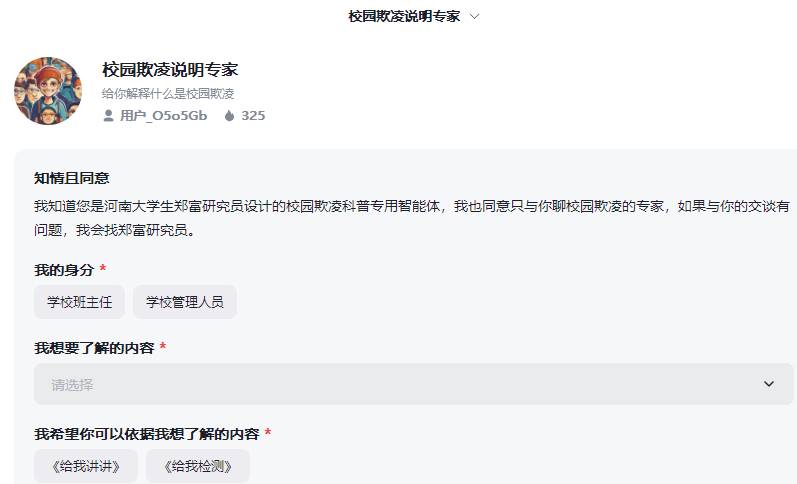Image resolution: width=797 pixels, height=484 pixels.
Task: Pick the 《给我检测》 option
Action: pos(198,466)
